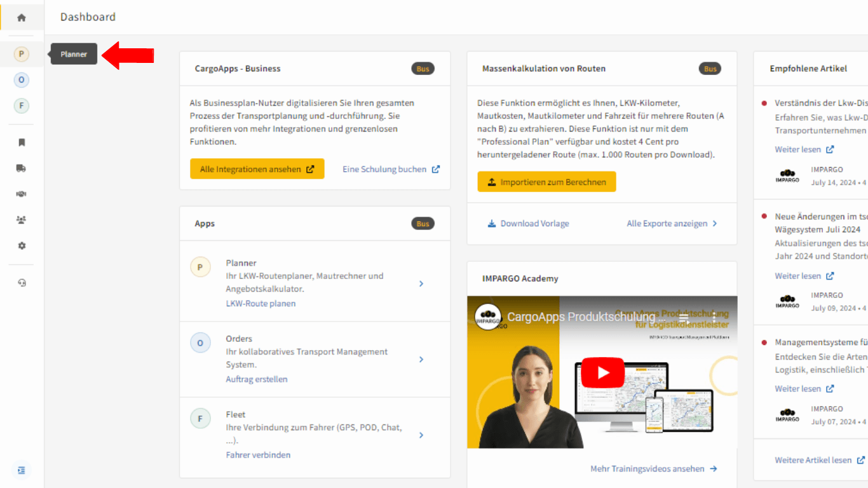Open the Orders icon in sidebar
The width and height of the screenshot is (868, 488).
[x=22, y=80]
